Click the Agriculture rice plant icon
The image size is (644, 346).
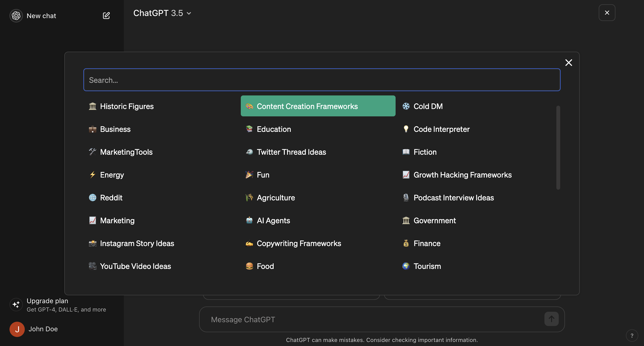pyautogui.click(x=249, y=198)
